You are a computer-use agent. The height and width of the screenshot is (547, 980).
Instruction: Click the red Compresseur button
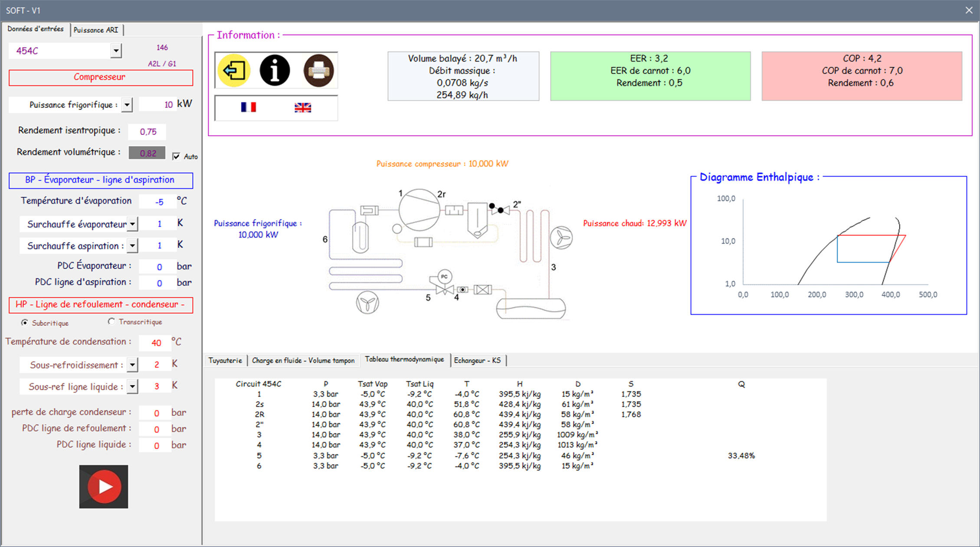(x=101, y=78)
